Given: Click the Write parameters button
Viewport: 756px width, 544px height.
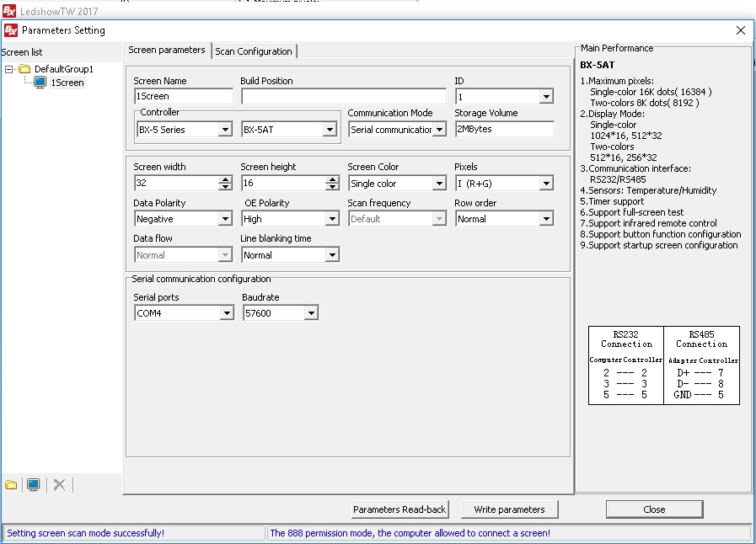Looking at the screenshot, I should pos(509,509).
